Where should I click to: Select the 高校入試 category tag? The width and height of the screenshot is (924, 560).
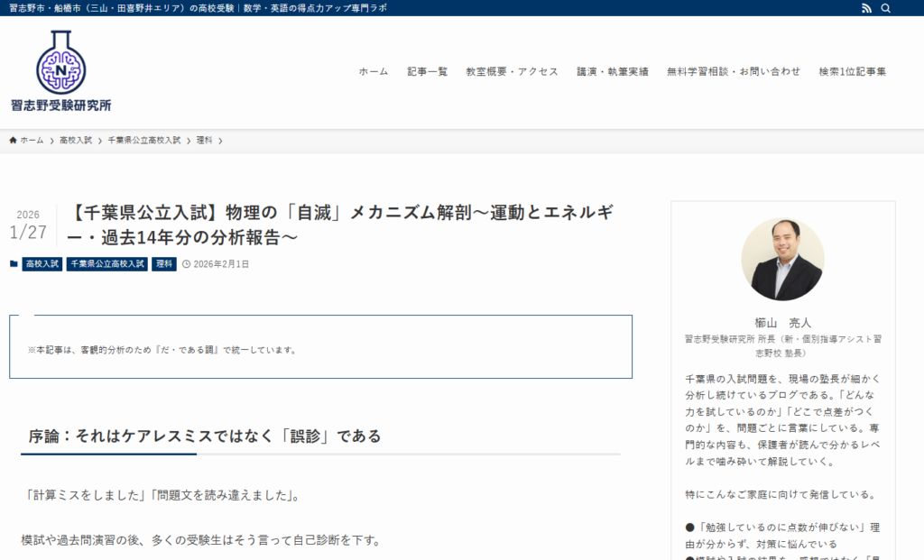coord(42,264)
